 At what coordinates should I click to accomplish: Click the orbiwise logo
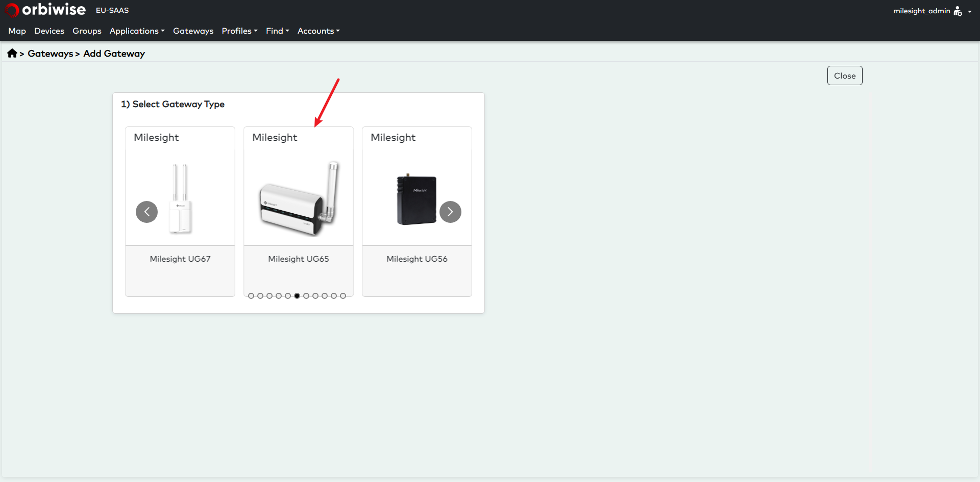(x=45, y=10)
